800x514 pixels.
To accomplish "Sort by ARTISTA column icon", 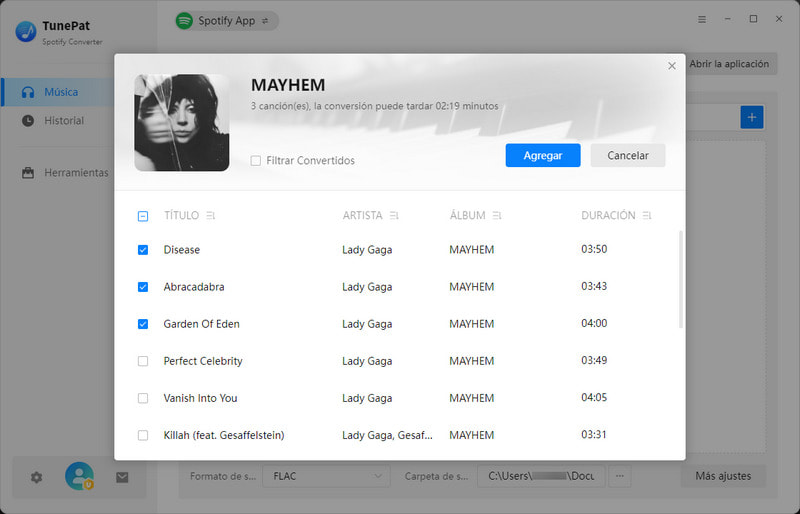I will [394, 216].
